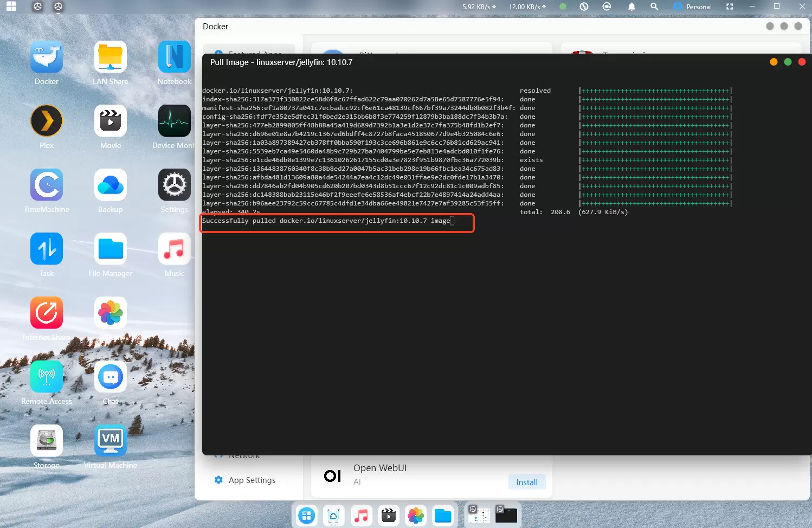Click the total 208.6 transfer summary
This screenshot has height=528, width=812.
tap(574, 212)
